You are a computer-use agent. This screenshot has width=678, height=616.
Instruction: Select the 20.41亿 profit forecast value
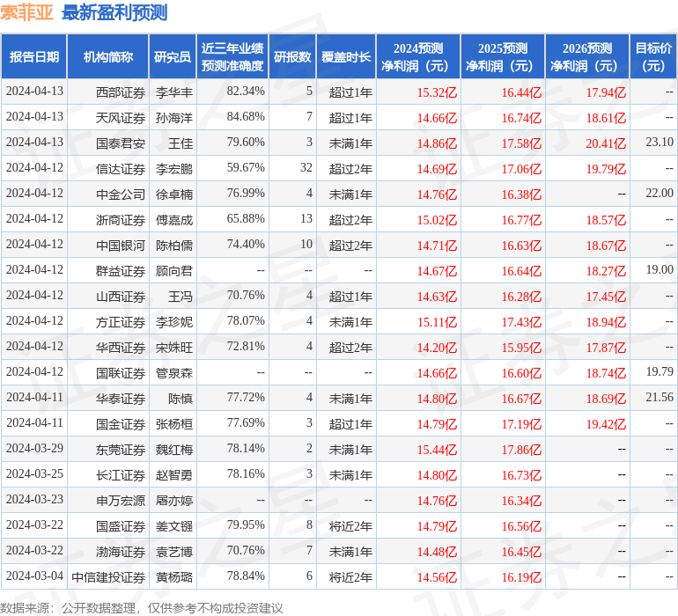pos(606,143)
